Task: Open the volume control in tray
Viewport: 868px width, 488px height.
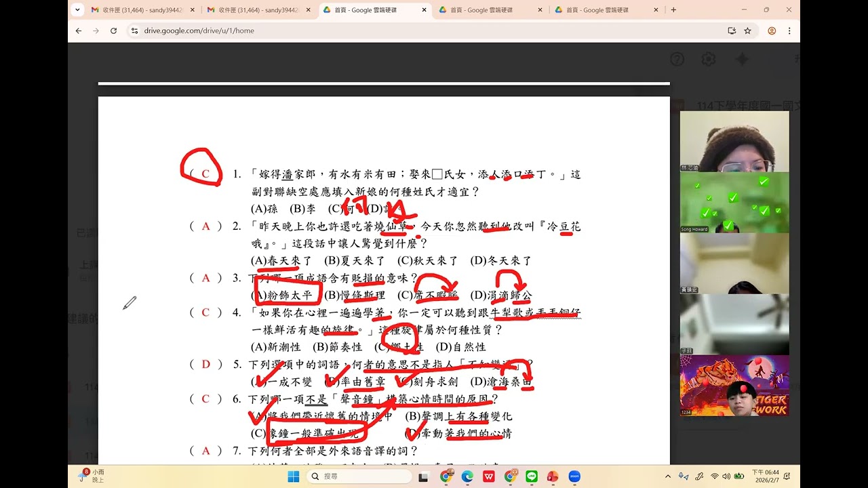Action: point(726,476)
